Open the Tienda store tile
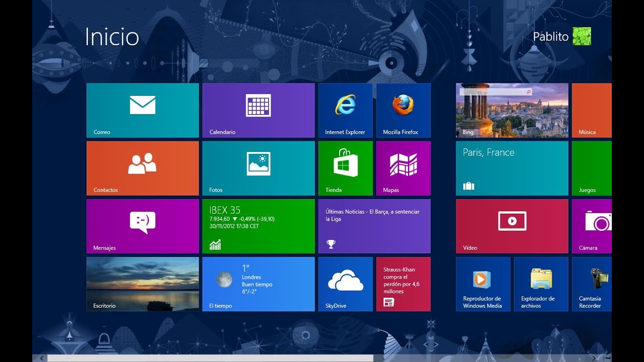 click(346, 168)
